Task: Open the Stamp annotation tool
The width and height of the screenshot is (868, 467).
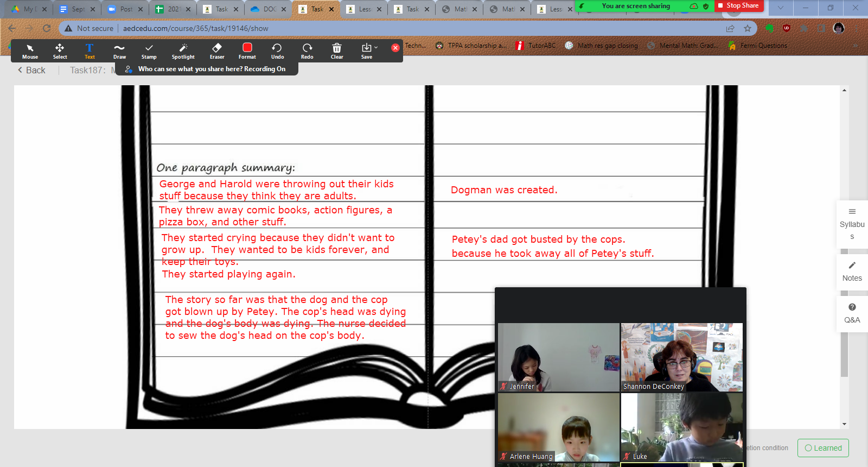Action: pos(149,51)
